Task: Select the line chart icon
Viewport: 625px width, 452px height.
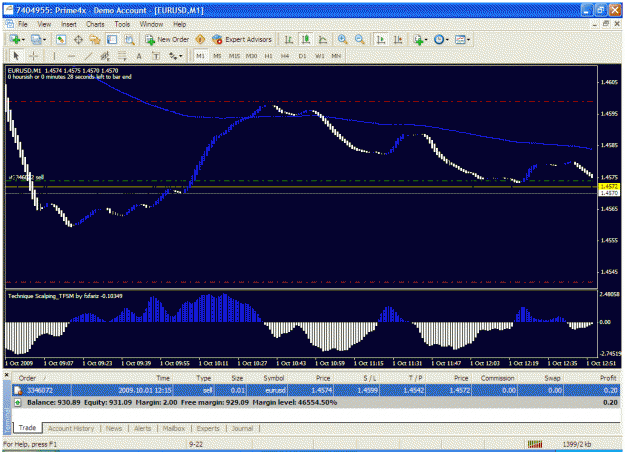Action: [x=323, y=39]
